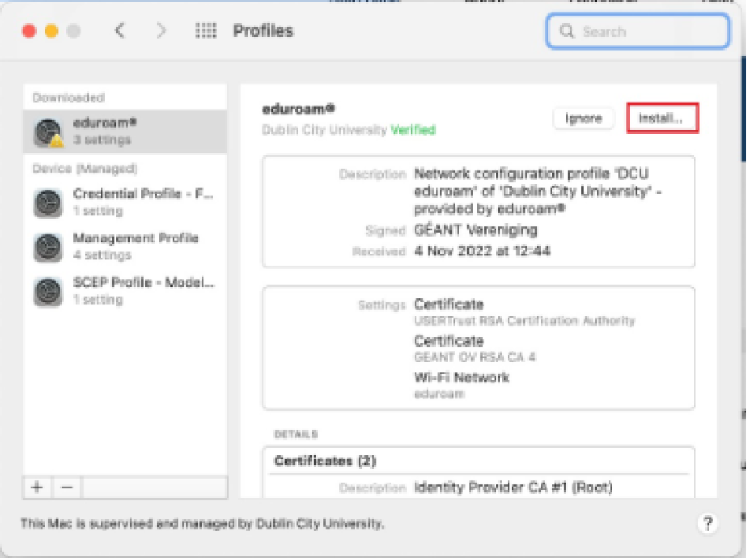
Task: Click the 'Certificates (2)' details heading
Action: click(x=325, y=461)
